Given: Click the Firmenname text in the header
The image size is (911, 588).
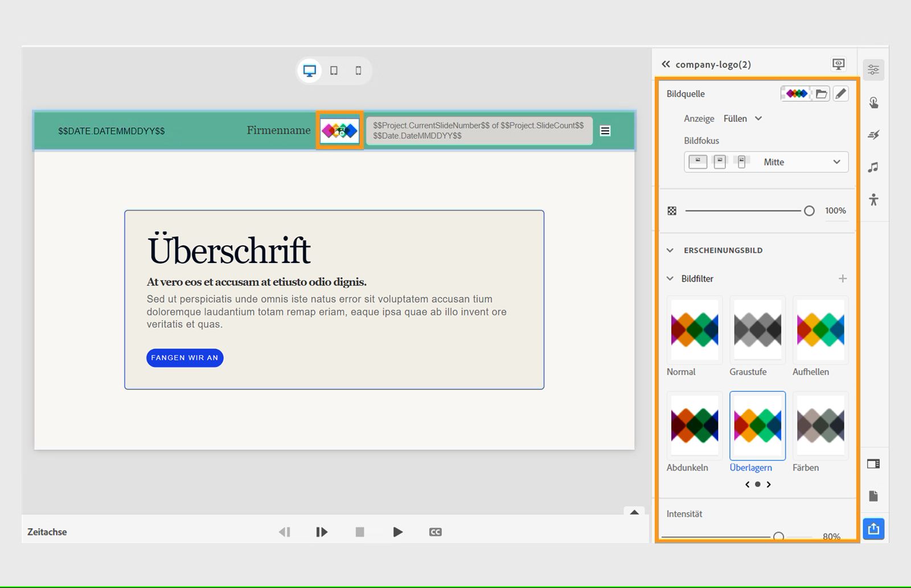Looking at the screenshot, I should (x=278, y=130).
